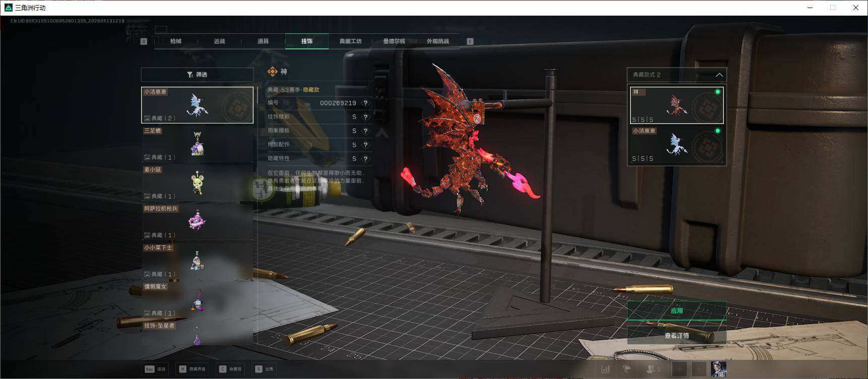Click the help icon beside 附加配件
This screenshot has width=868, height=379.
[x=365, y=145]
